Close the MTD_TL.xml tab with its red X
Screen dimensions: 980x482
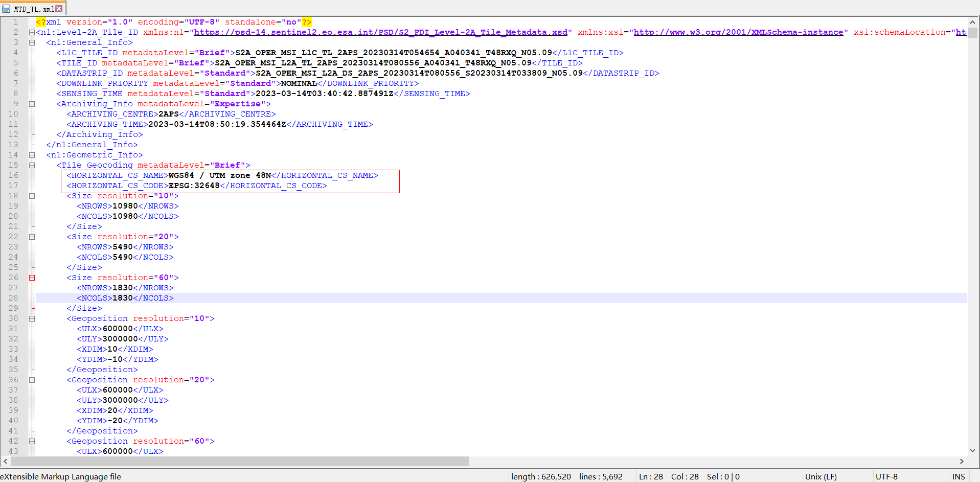59,9
